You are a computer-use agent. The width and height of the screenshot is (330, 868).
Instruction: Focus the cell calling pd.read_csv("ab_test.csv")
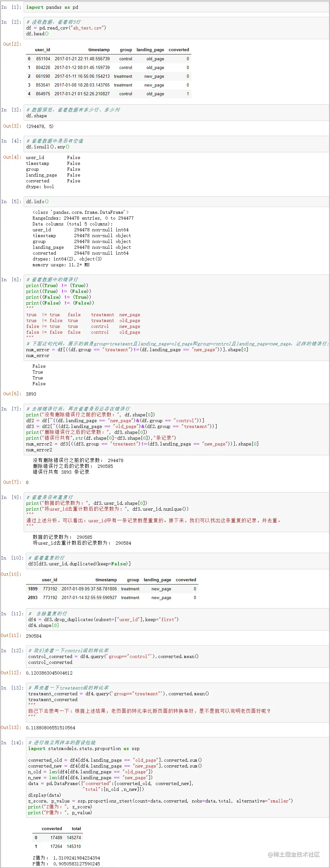coord(176,28)
